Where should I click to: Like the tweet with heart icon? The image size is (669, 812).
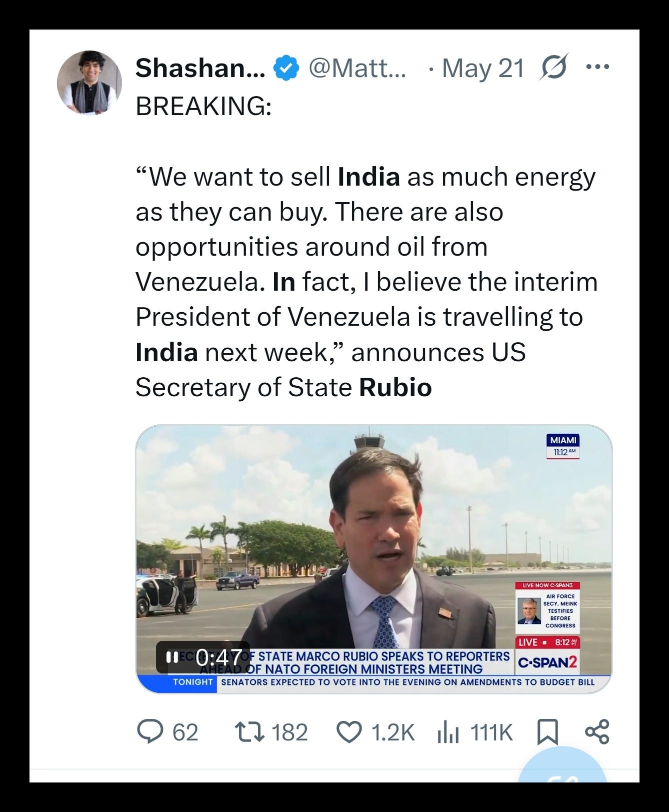[x=348, y=732]
